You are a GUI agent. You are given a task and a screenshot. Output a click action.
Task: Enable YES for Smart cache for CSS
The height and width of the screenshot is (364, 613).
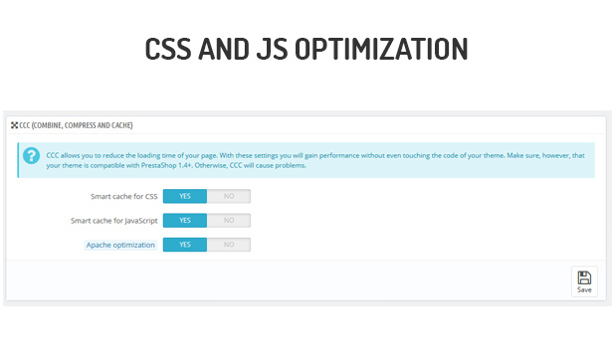click(x=185, y=196)
